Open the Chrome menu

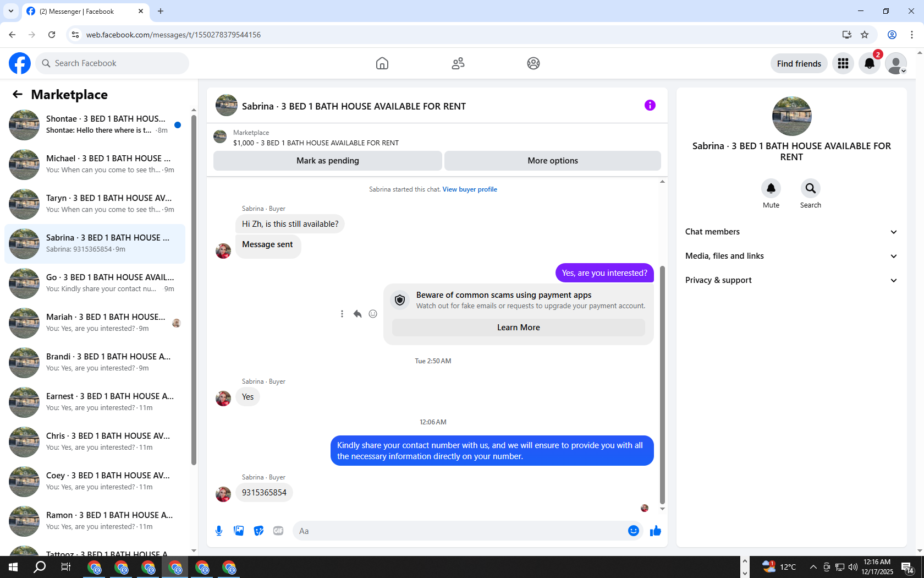point(912,35)
